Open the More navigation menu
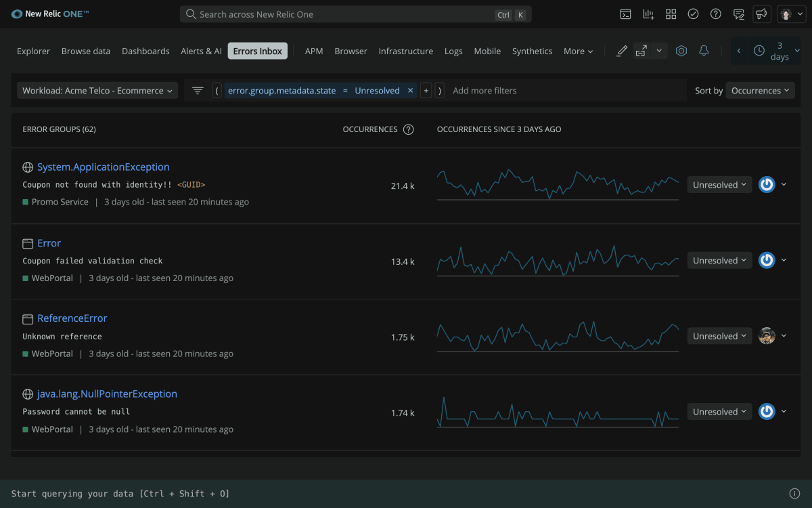The height and width of the screenshot is (508, 812). click(578, 51)
